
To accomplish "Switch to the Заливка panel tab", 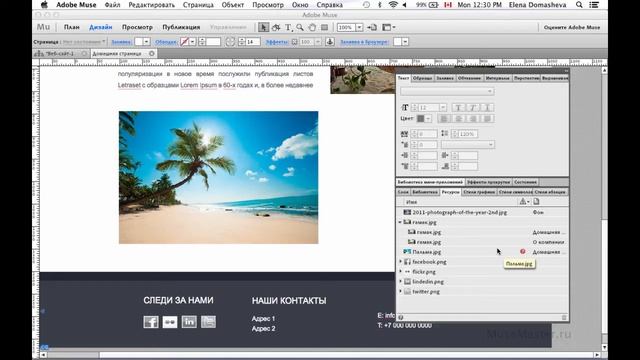I will point(444,78).
